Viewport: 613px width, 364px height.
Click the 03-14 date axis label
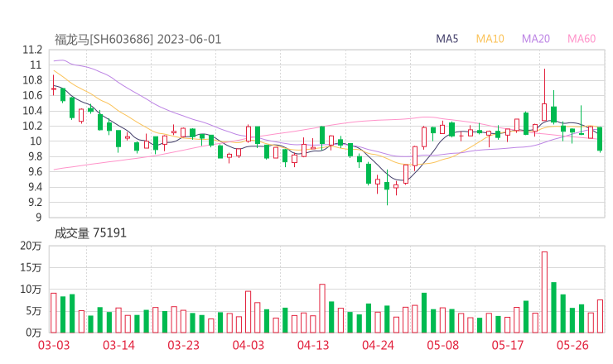tap(118, 345)
